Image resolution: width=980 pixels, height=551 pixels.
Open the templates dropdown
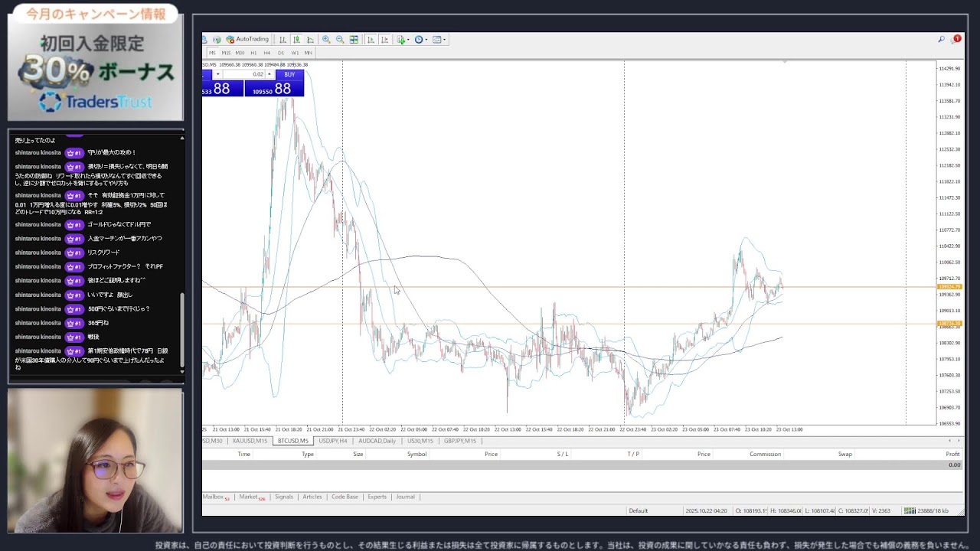(x=439, y=40)
